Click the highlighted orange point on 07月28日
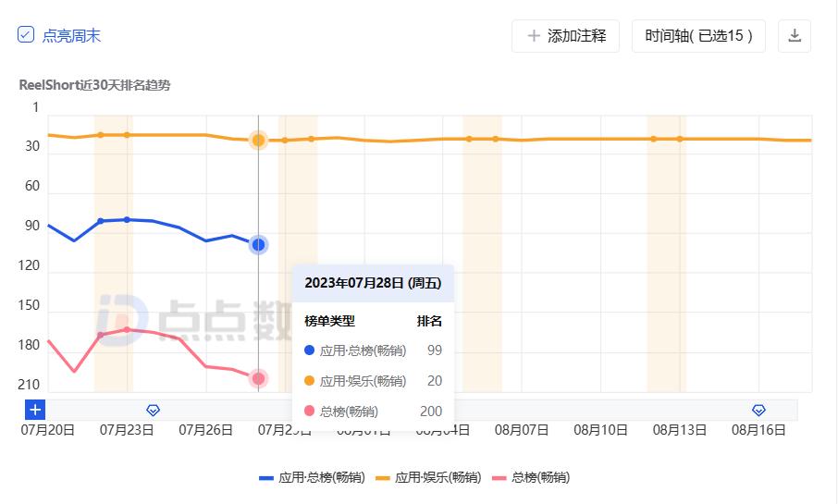 click(x=259, y=141)
